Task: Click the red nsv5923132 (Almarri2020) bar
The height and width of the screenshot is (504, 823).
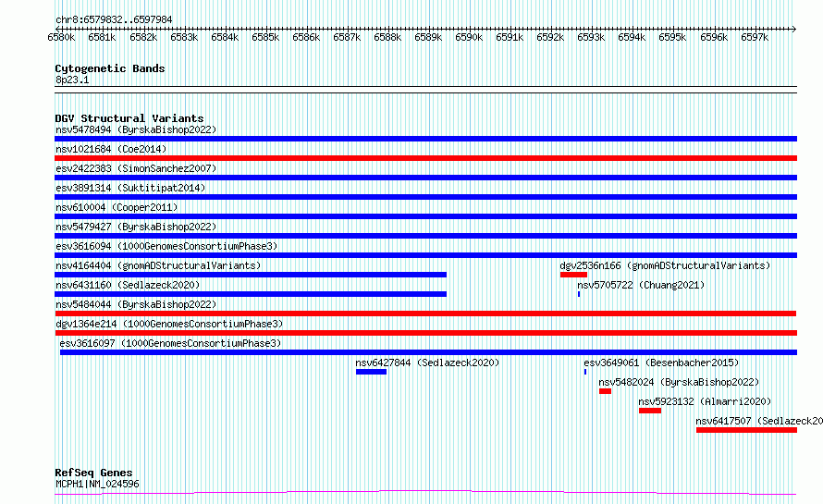Action: [650, 411]
